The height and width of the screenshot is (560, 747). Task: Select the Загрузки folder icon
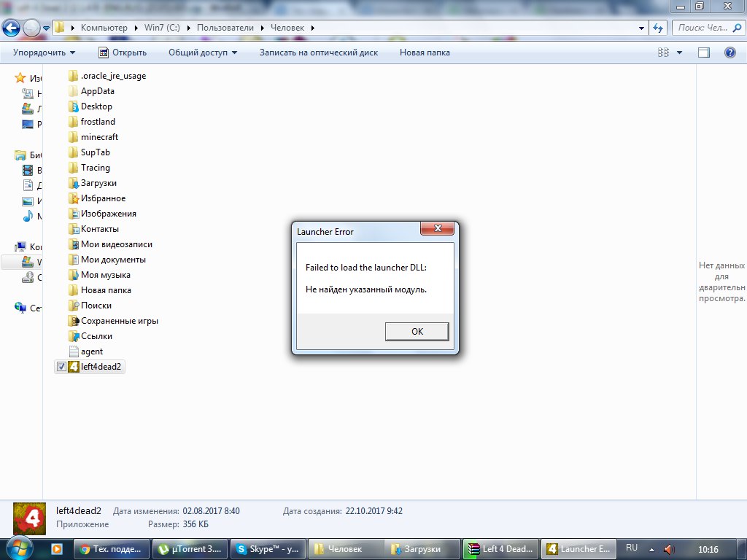73,183
